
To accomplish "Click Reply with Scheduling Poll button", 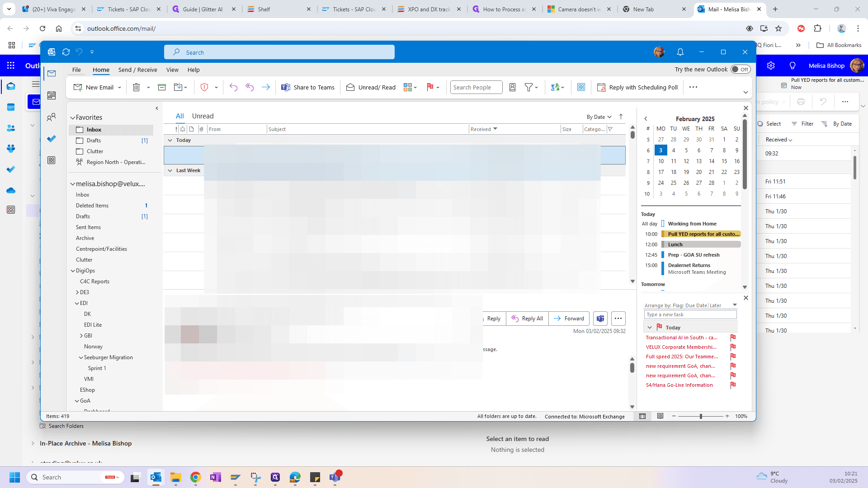I will tap(637, 87).
